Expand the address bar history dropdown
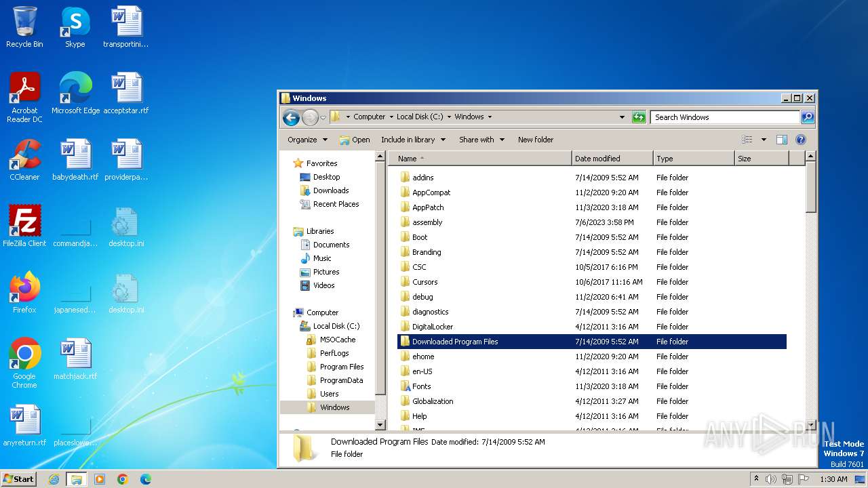Viewport: 868px width, 488px height. 622,117
